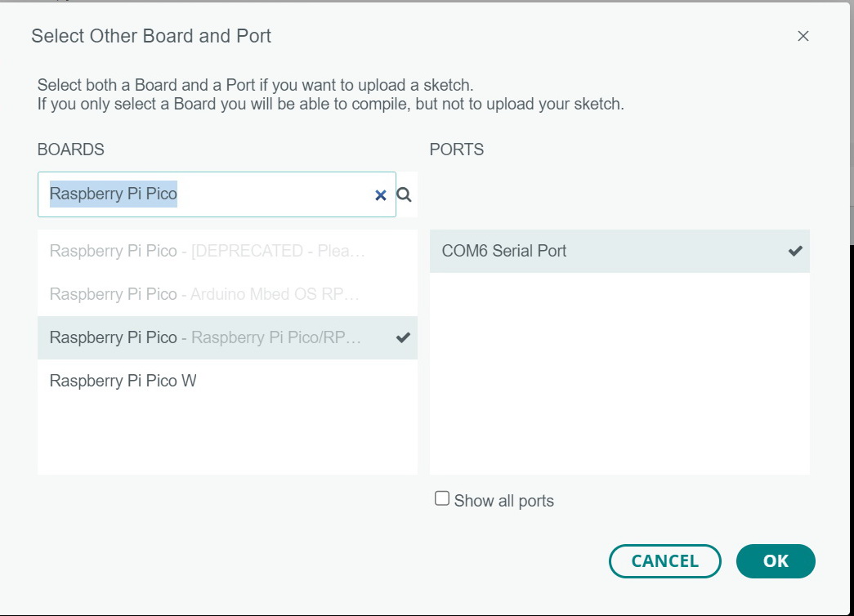Click the BOARDS section heading

(71, 150)
